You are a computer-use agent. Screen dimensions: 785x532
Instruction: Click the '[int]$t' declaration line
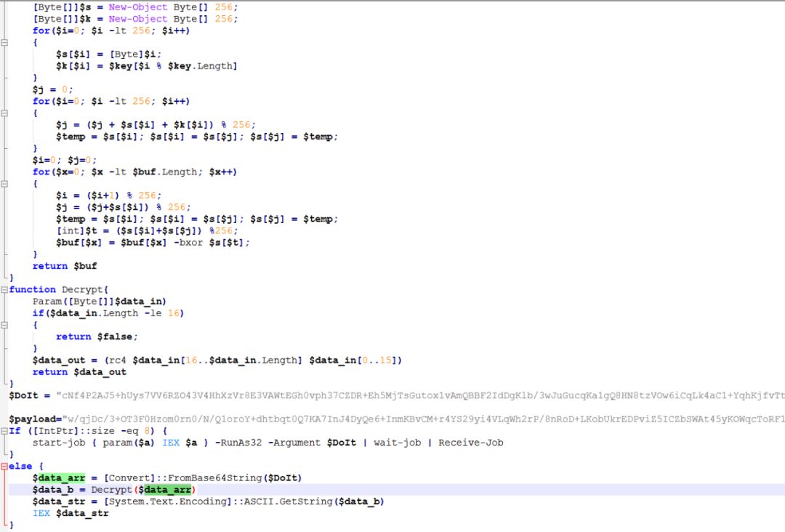tap(147, 230)
